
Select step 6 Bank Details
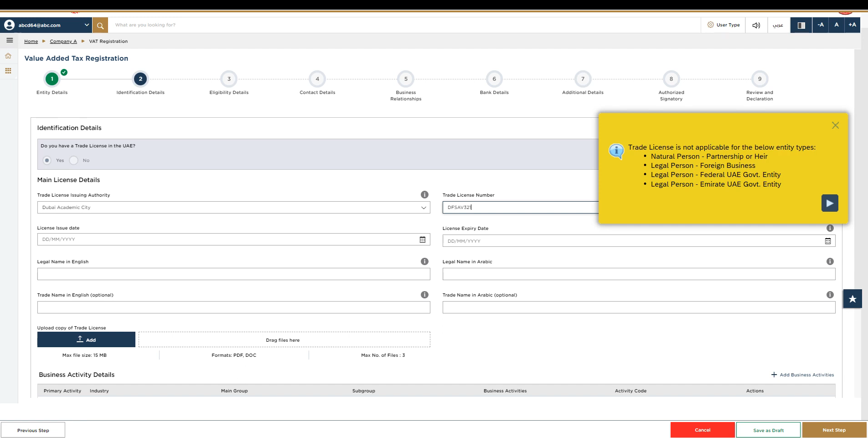click(x=494, y=79)
